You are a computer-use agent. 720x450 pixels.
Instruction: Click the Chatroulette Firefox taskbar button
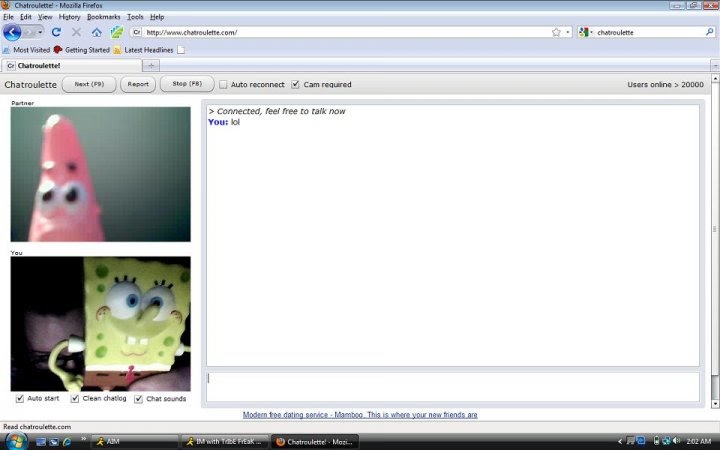pos(315,442)
